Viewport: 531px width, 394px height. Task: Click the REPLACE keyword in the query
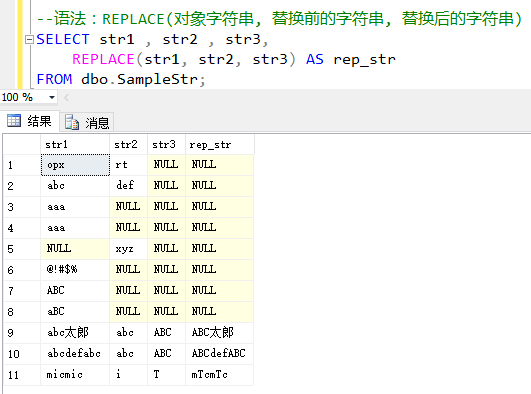(103, 60)
